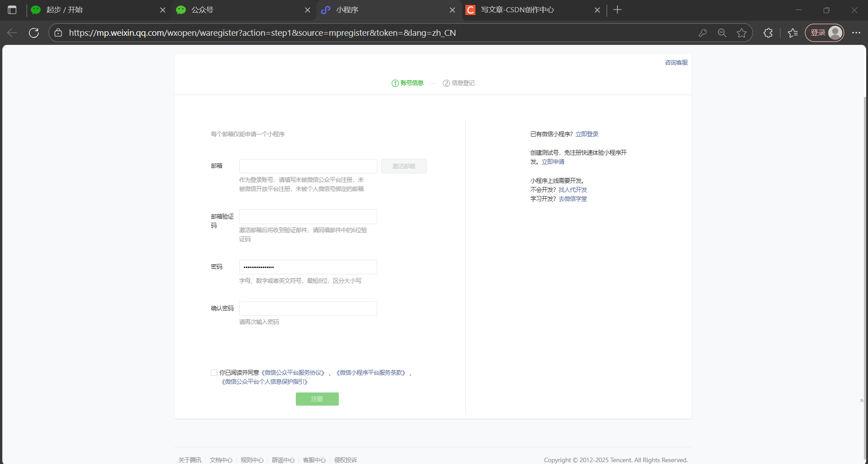Click the 立即登录 link
Viewport: 868px width, 464px height.
[x=587, y=134]
